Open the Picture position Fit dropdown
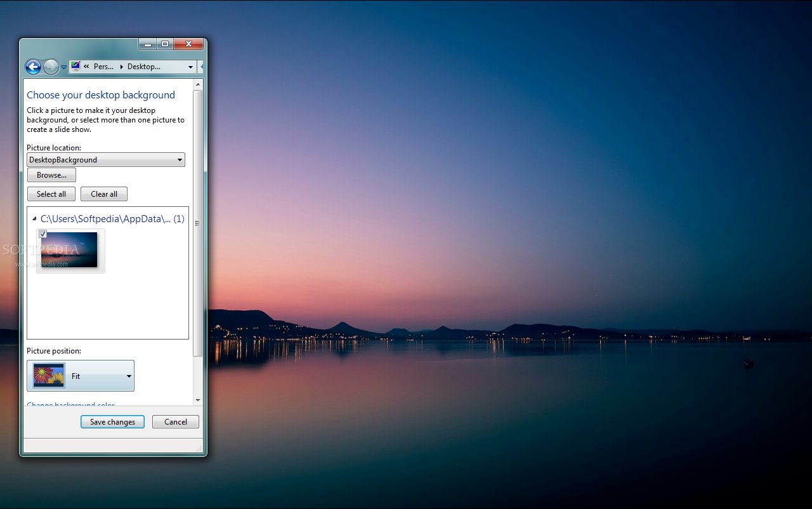The image size is (812, 509). tap(81, 376)
